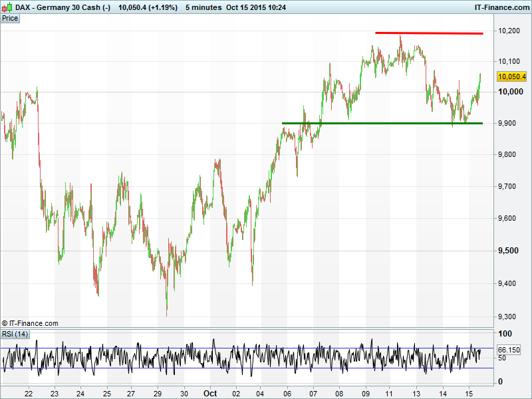
Task: Click the 100 level on RSI scale
Action: coord(505,334)
